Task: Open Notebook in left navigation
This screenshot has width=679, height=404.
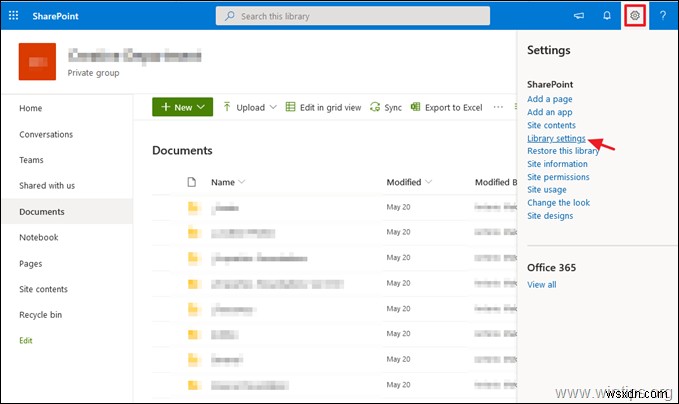Action: point(39,237)
